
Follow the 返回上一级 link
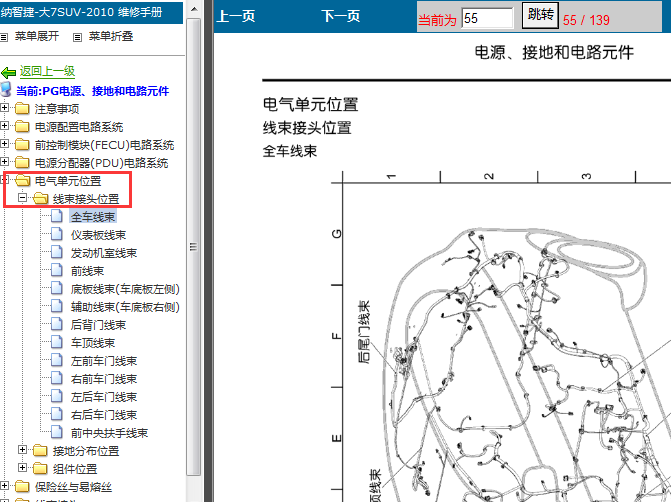[x=47, y=71]
